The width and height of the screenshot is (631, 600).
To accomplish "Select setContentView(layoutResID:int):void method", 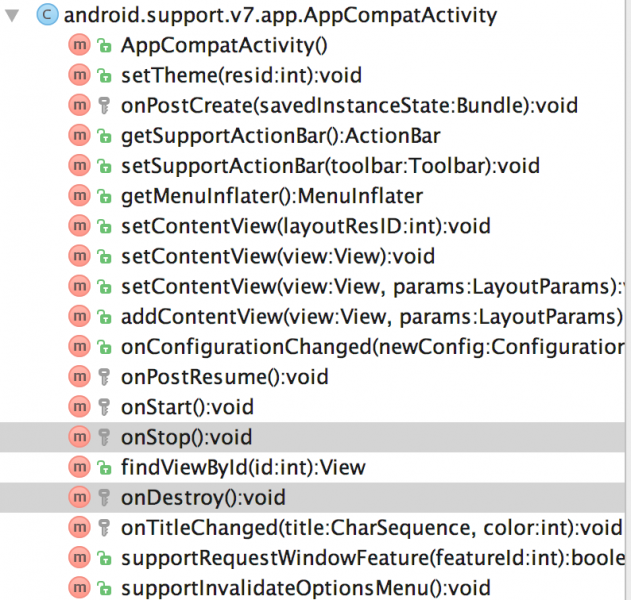I will (306, 226).
